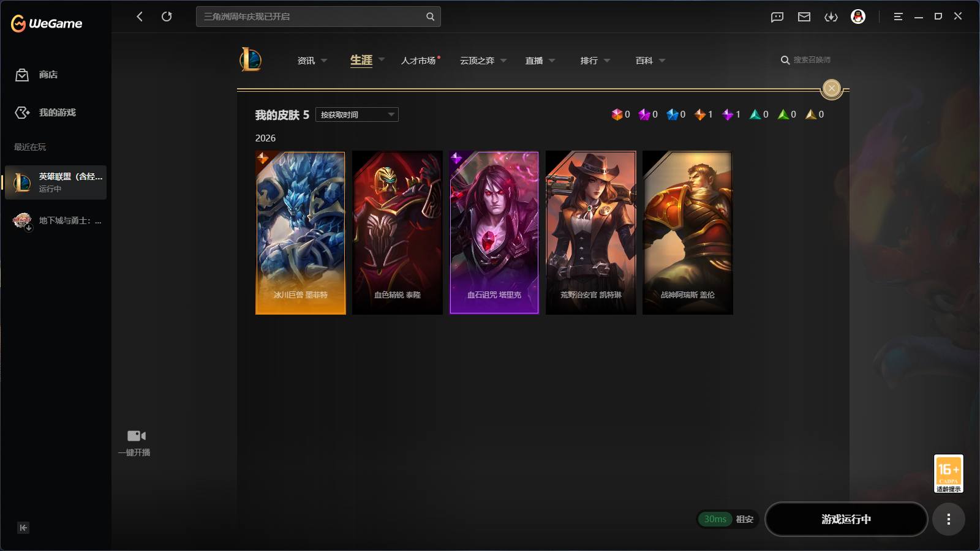
Task: Click the 30ms 祖安 server indicator
Action: (728, 519)
